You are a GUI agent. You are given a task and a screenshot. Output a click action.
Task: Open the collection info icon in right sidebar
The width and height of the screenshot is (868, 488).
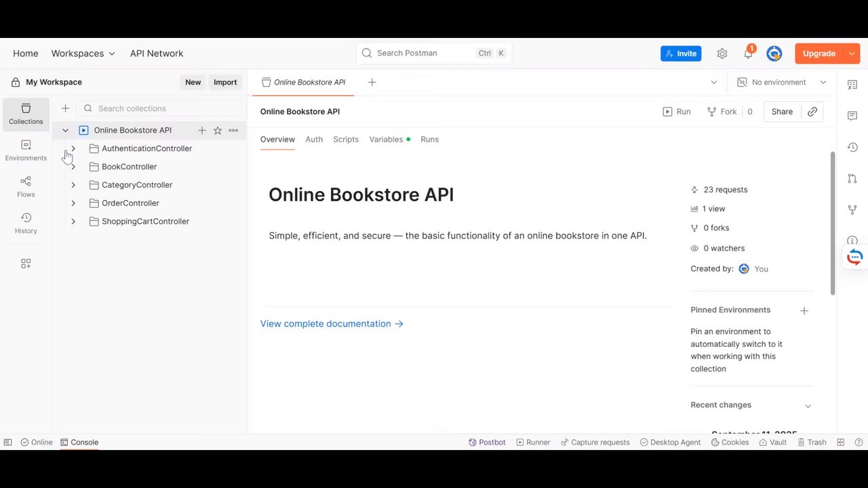pos(852,240)
